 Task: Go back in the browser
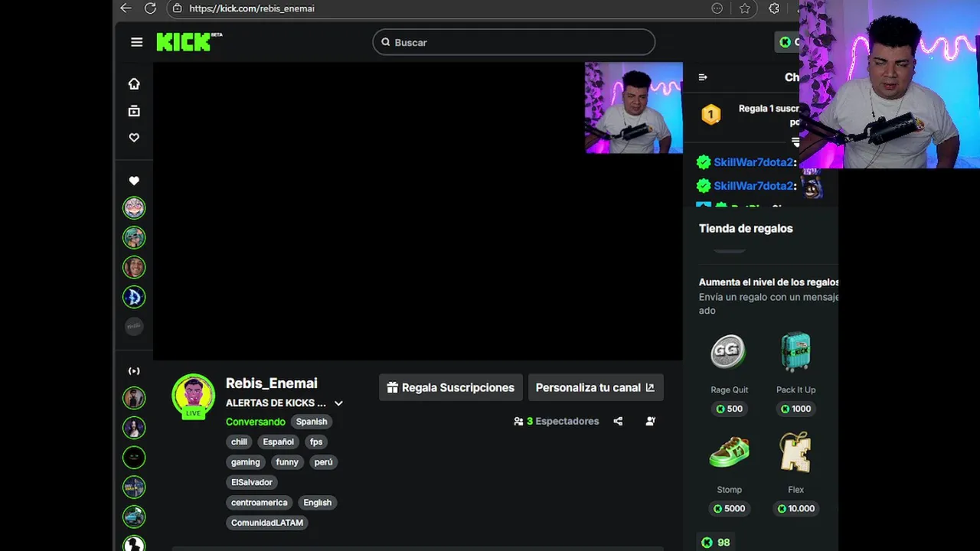point(126,8)
